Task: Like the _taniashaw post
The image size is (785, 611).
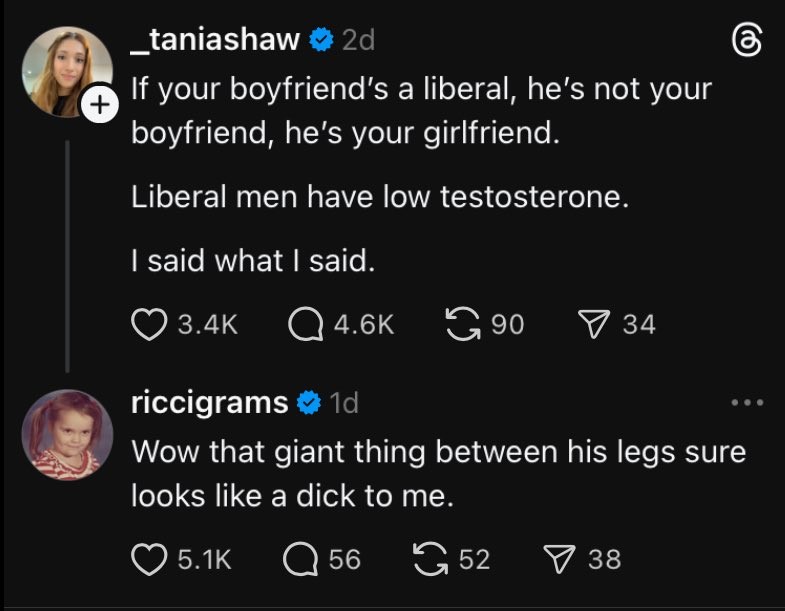Action: pyautogui.click(x=148, y=323)
